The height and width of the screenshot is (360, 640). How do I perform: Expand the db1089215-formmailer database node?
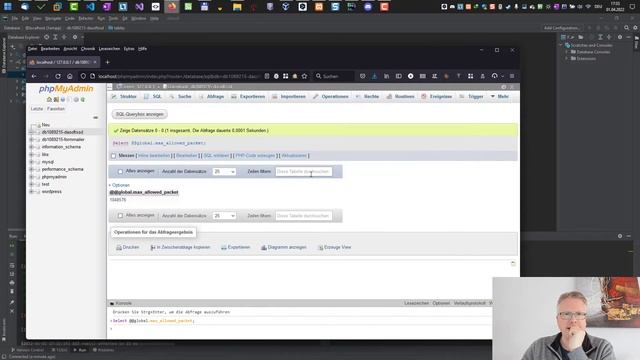(31, 140)
